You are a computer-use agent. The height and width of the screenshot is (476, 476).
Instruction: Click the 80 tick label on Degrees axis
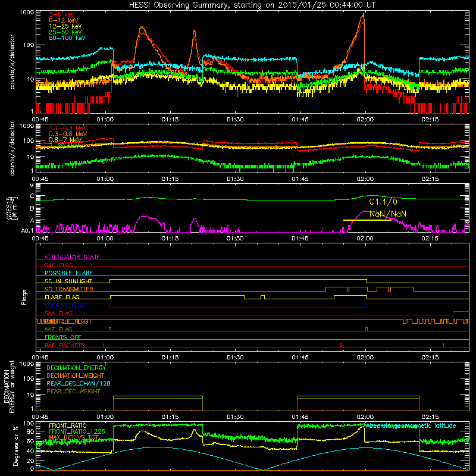[x=31, y=431]
